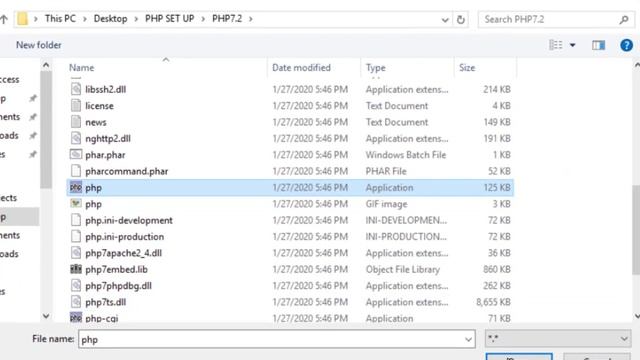The height and width of the screenshot is (360, 640).
Task: Select the nghttp2.dll file icon
Action: click(76, 138)
